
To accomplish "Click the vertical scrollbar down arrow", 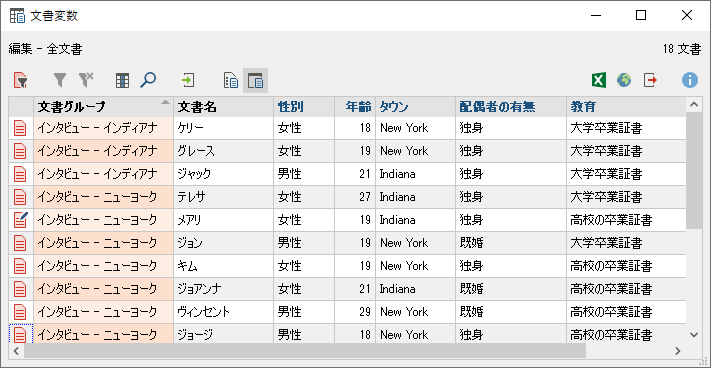I will coord(694,335).
